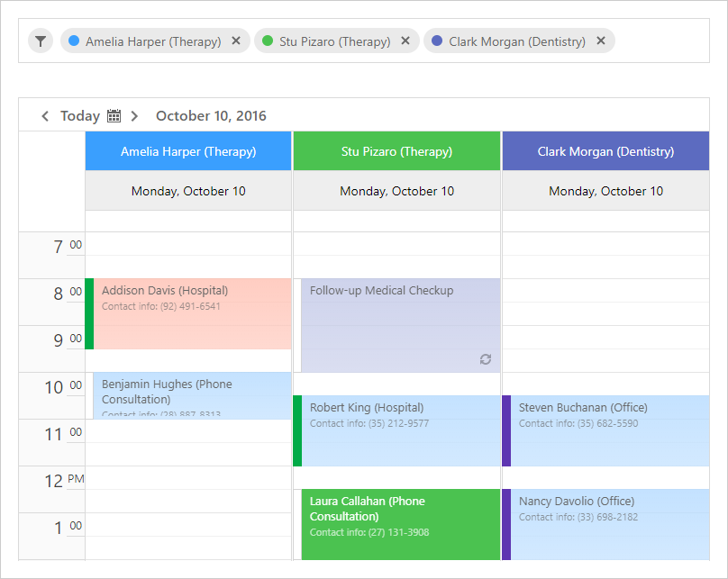
Task: Go to the previous day arrow
Action: point(45,116)
